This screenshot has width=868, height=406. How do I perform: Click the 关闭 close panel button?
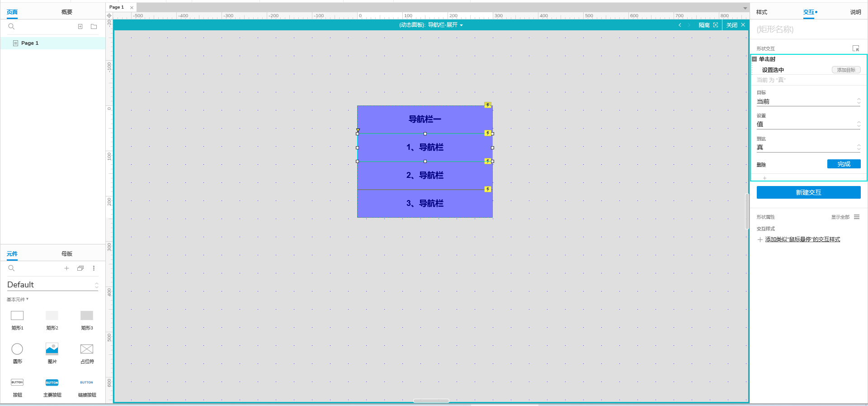tap(736, 25)
